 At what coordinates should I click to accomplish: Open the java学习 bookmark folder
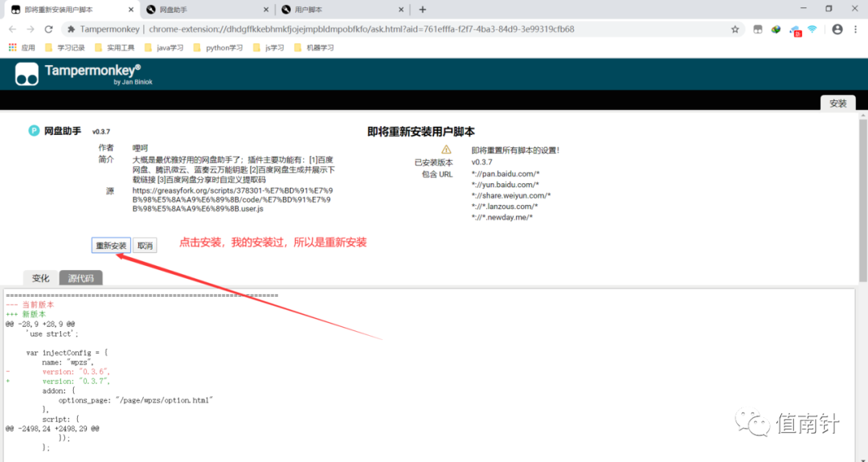click(164, 47)
